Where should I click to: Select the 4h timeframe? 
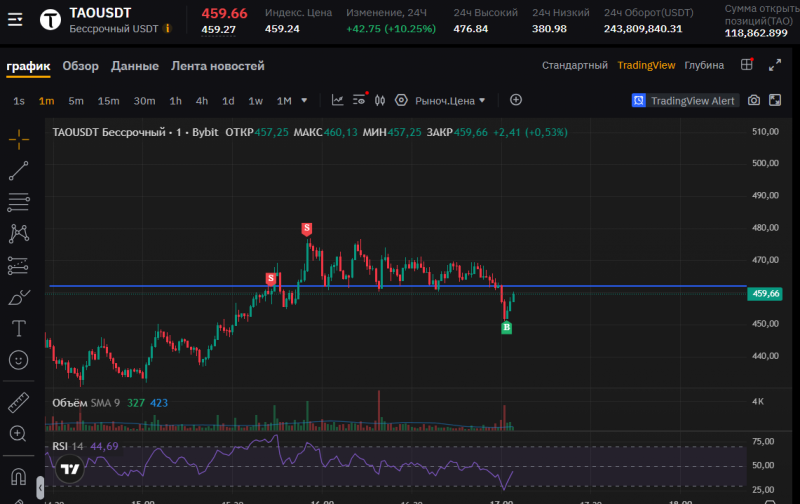click(x=202, y=101)
